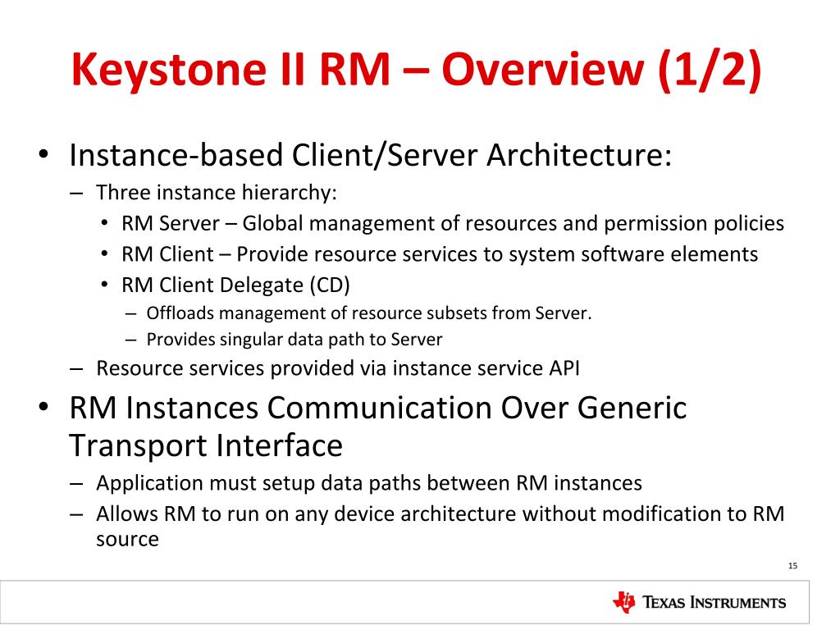Screen dimensions: 840x630
Task: Click the Texas Instruments logo icon
Action: point(623,602)
